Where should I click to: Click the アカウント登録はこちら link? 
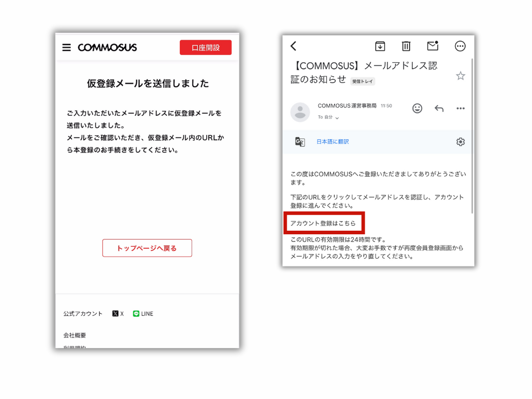(323, 223)
